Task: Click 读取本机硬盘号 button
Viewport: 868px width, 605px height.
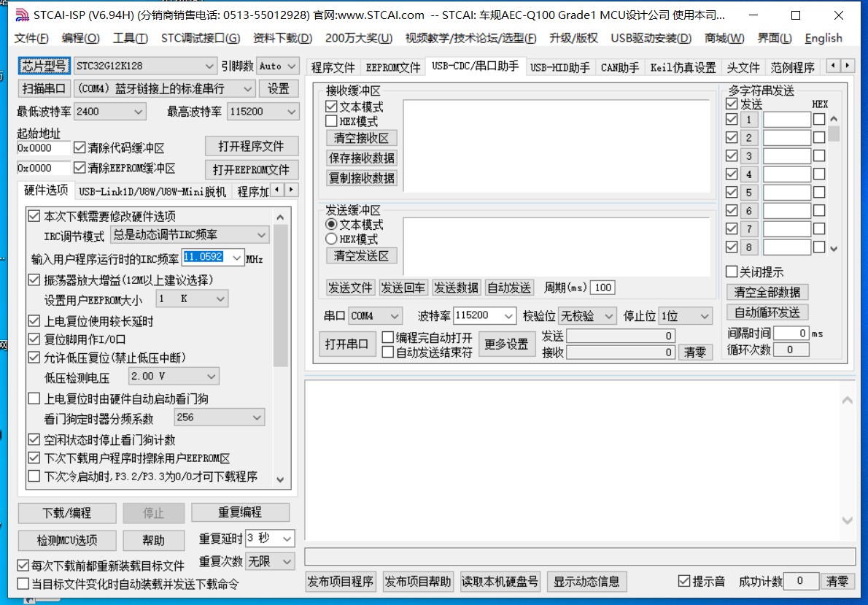Action: [500, 582]
